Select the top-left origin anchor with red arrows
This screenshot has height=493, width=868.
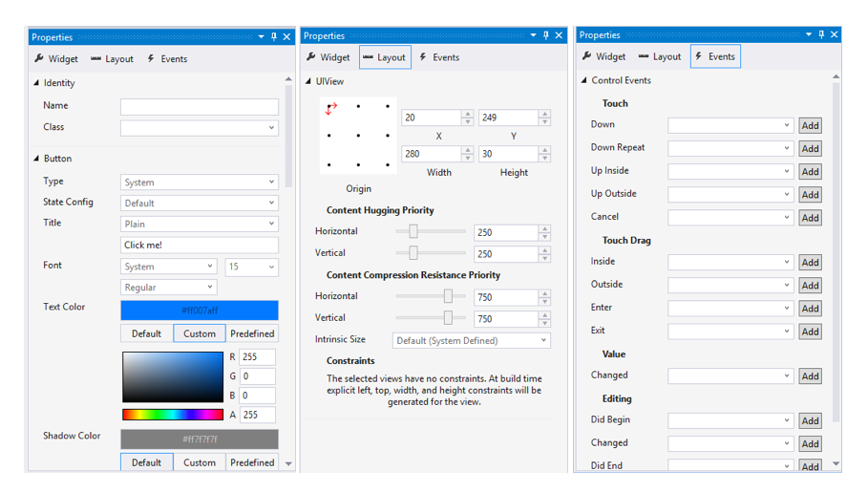[330, 108]
